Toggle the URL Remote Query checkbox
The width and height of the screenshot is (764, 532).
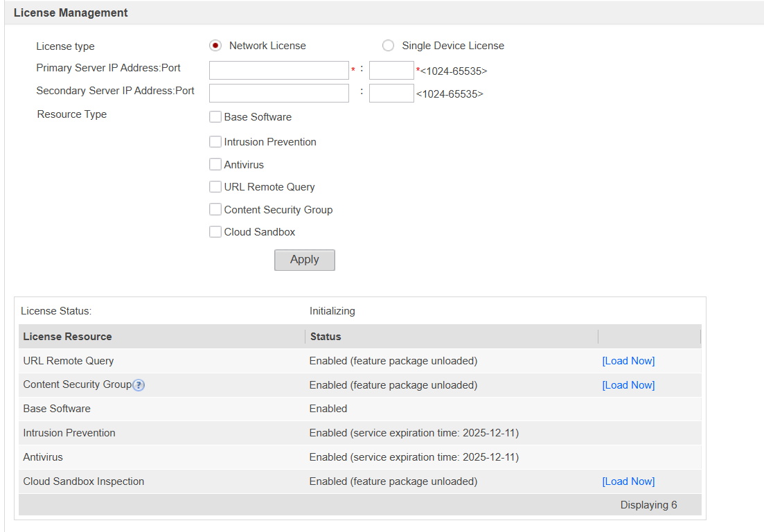click(x=215, y=187)
